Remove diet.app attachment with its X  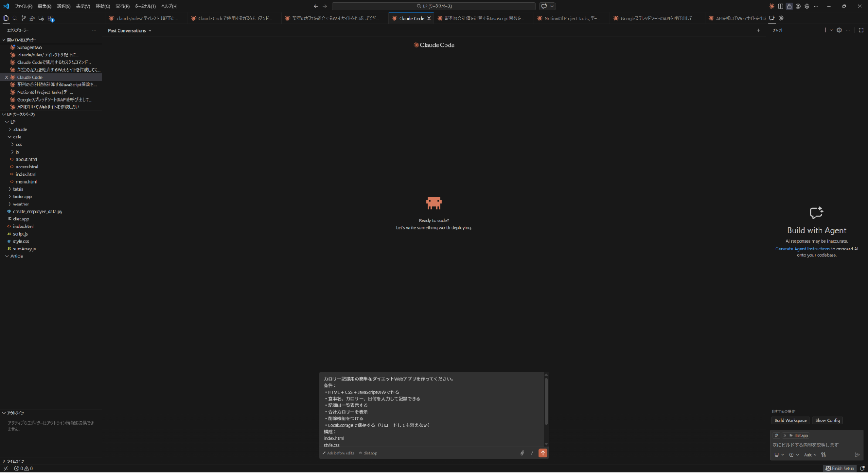click(785, 435)
